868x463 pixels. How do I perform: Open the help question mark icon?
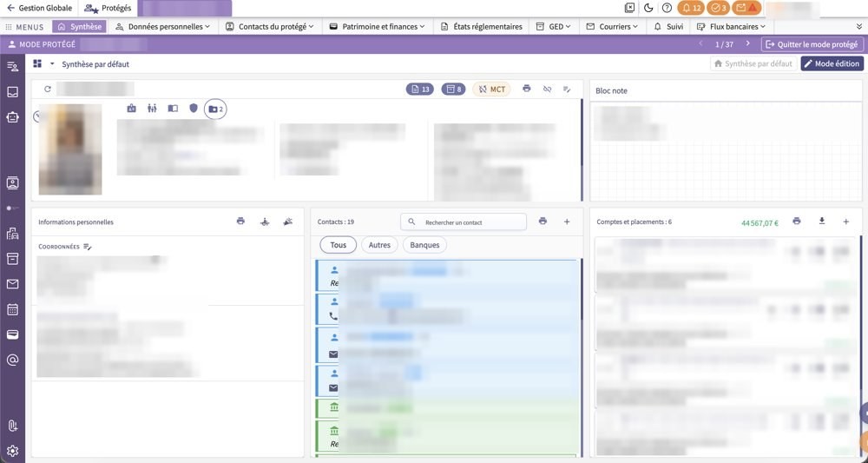(x=667, y=8)
